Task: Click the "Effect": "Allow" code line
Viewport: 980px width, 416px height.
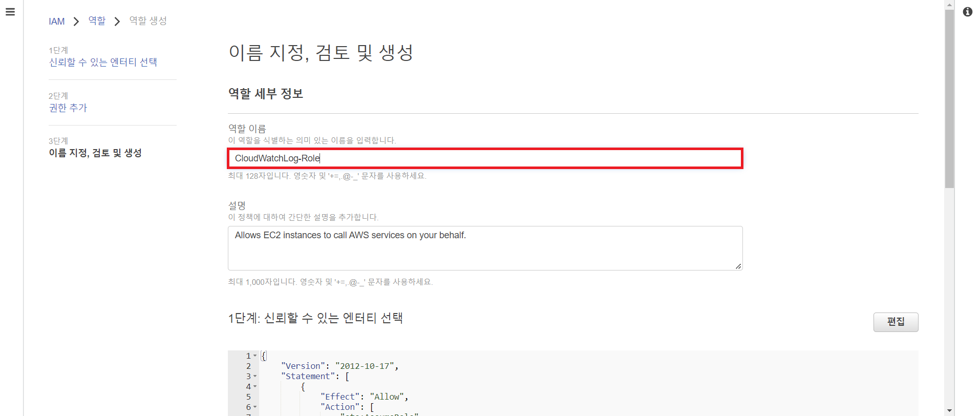Action: click(364, 397)
